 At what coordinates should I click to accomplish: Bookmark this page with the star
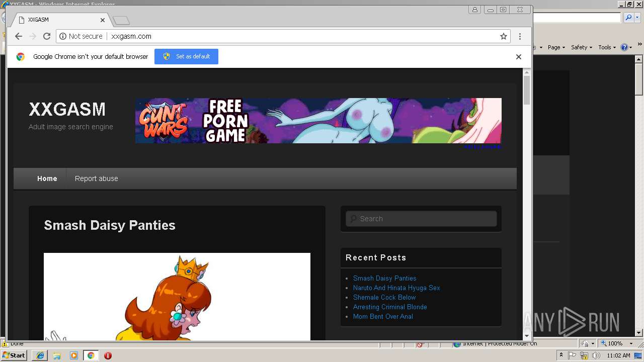(x=503, y=36)
